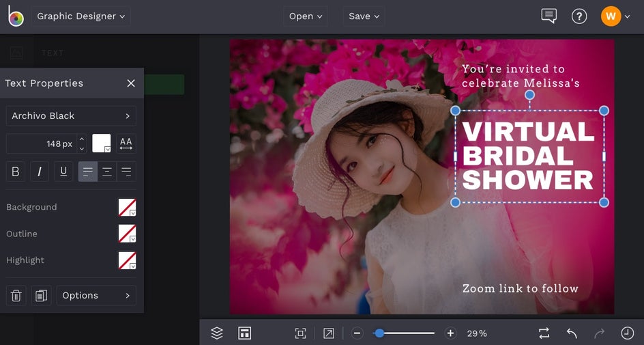Click the orange W user avatar
644x345 pixels.
[x=611, y=16]
